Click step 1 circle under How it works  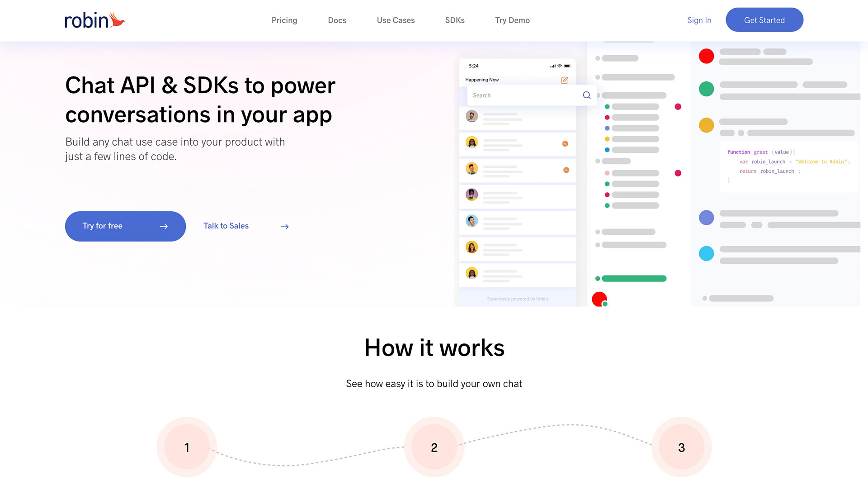click(x=187, y=447)
